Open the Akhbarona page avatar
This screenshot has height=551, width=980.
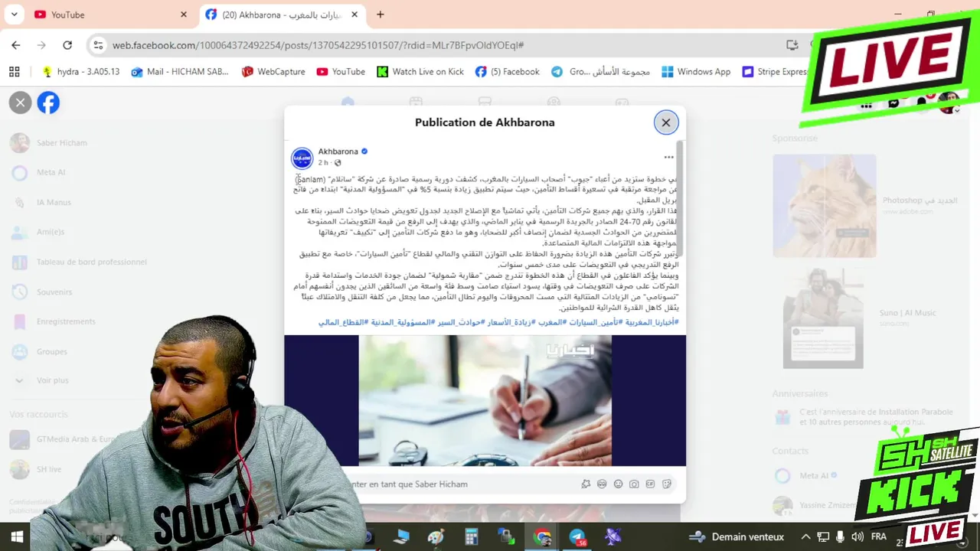click(x=302, y=158)
